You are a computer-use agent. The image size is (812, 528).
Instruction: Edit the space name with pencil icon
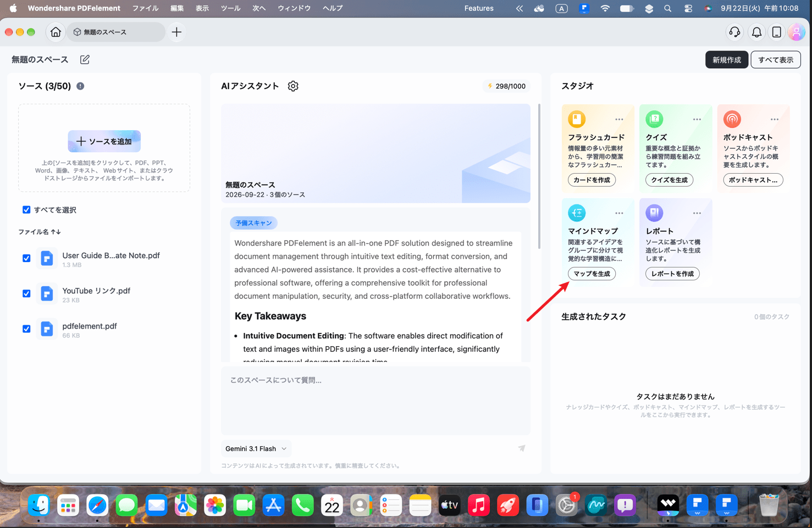pyautogui.click(x=85, y=59)
